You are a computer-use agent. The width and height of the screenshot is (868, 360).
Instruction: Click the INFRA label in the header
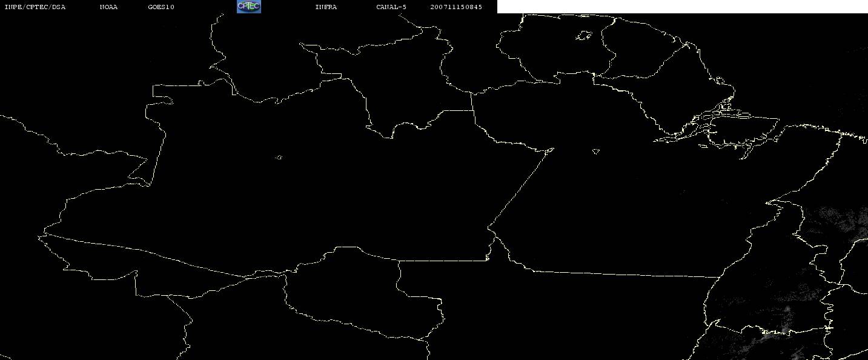pyautogui.click(x=326, y=7)
